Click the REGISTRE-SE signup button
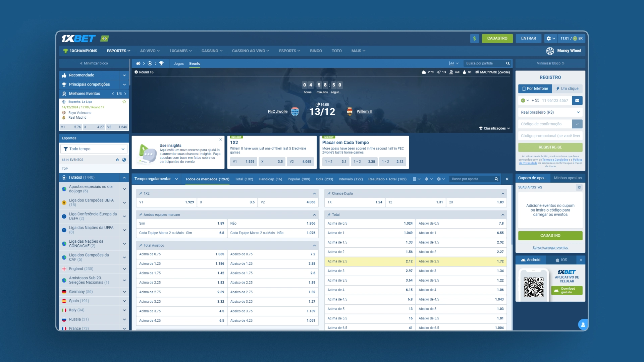The height and width of the screenshot is (362, 644). (551, 147)
